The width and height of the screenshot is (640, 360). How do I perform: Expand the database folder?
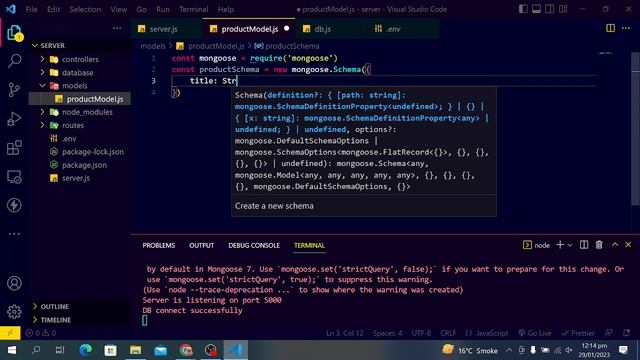pos(80,73)
